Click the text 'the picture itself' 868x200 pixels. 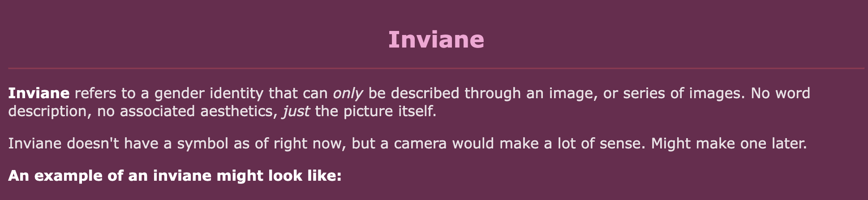tap(375, 111)
